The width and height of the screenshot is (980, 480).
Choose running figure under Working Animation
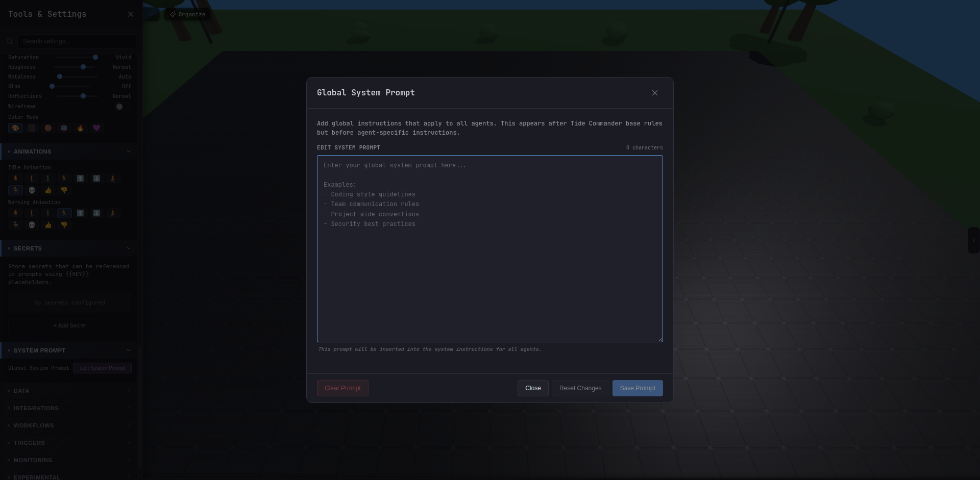pyautogui.click(x=64, y=213)
